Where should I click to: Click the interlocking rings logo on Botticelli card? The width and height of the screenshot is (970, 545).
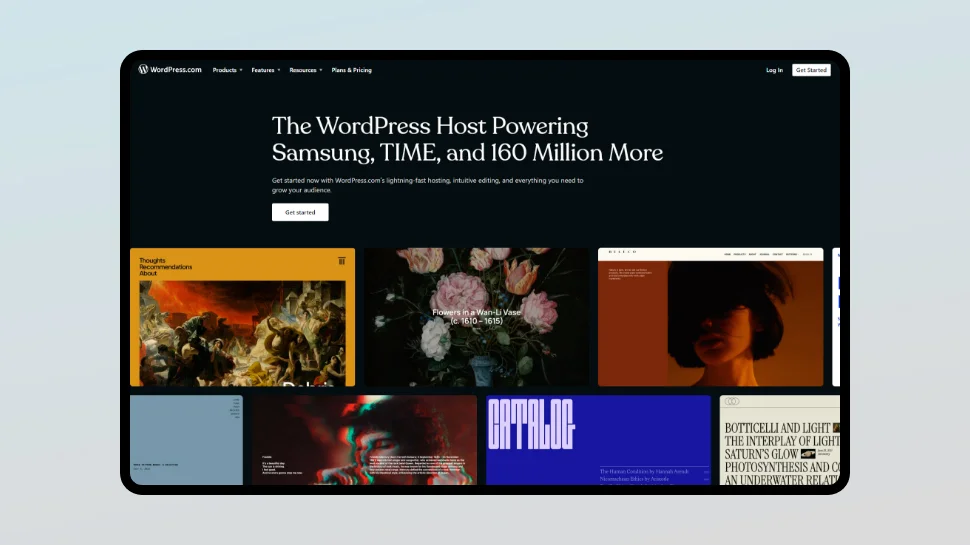pyautogui.click(x=732, y=401)
